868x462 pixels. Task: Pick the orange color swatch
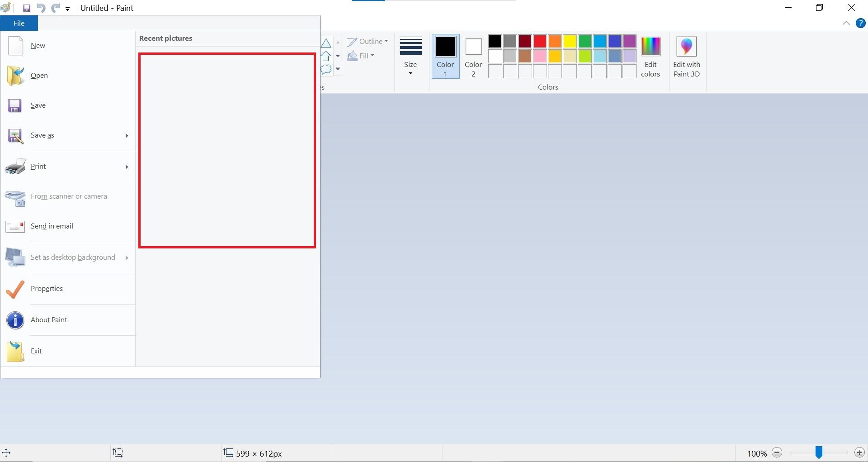555,42
